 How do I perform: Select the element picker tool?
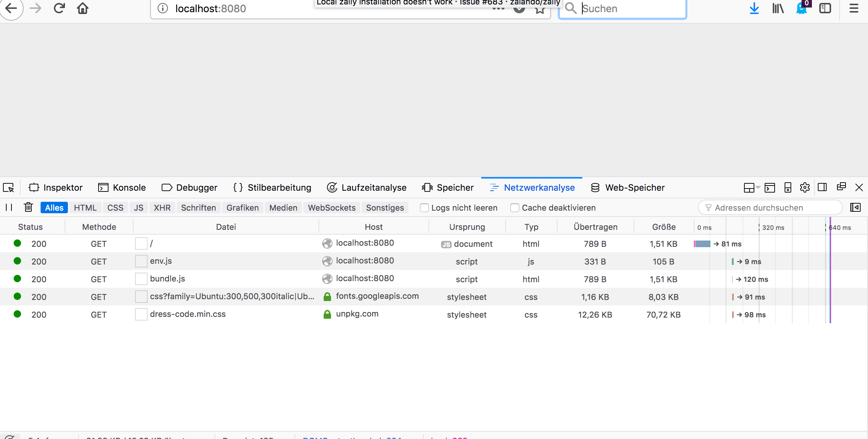coord(8,187)
